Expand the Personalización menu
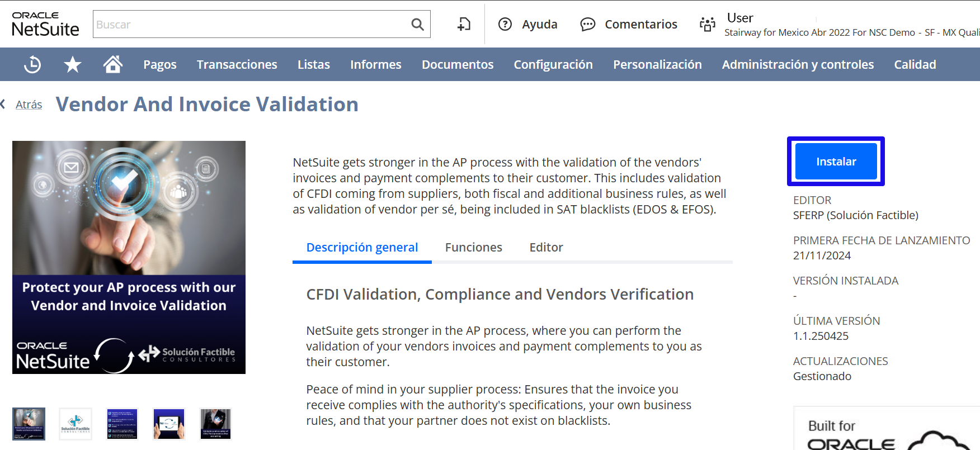The image size is (980, 450). click(x=657, y=65)
